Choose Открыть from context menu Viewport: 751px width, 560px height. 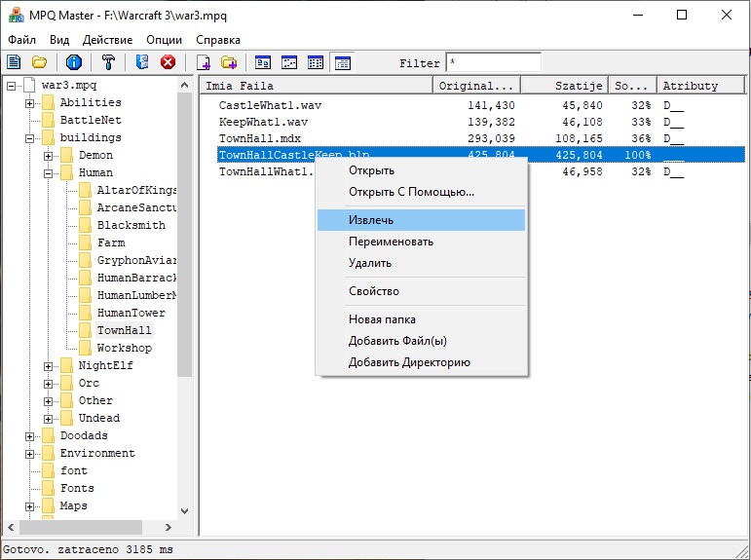tap(422, 170)
